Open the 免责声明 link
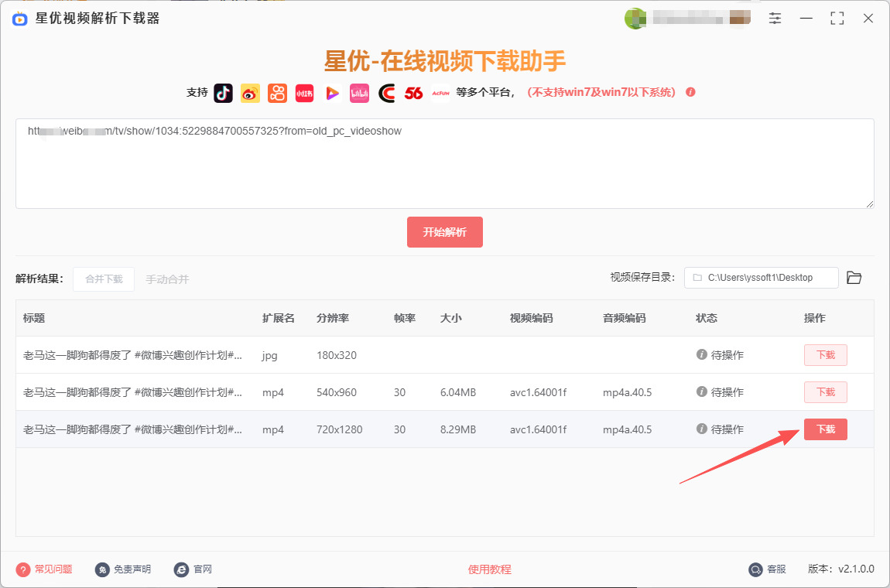 [x=132, y=569]
